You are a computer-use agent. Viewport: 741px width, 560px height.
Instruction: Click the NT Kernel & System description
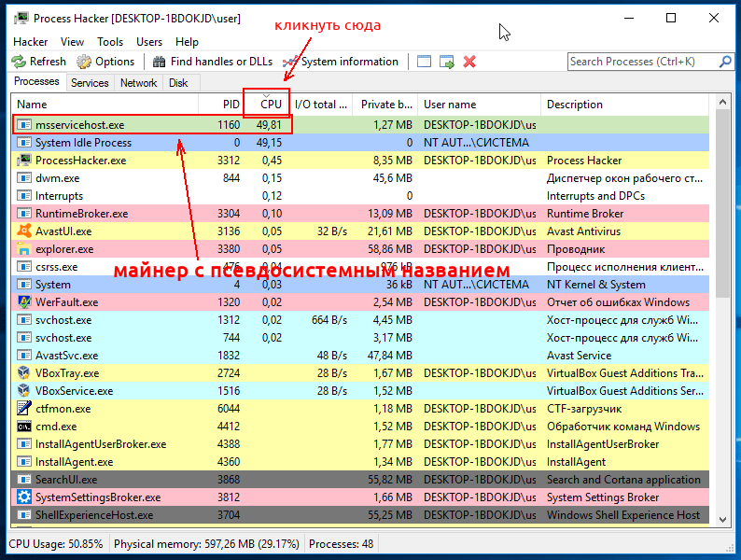(596, 285)
